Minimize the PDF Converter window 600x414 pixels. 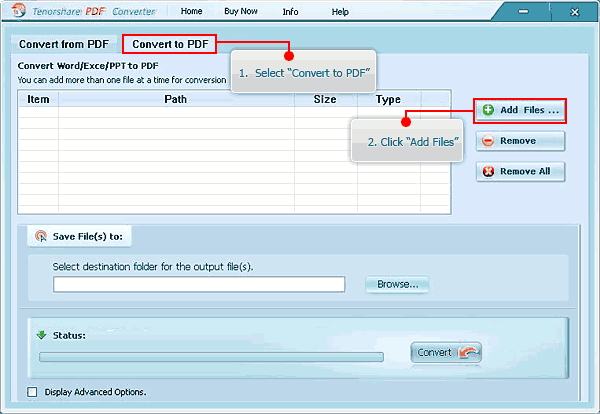pos(523,11)
